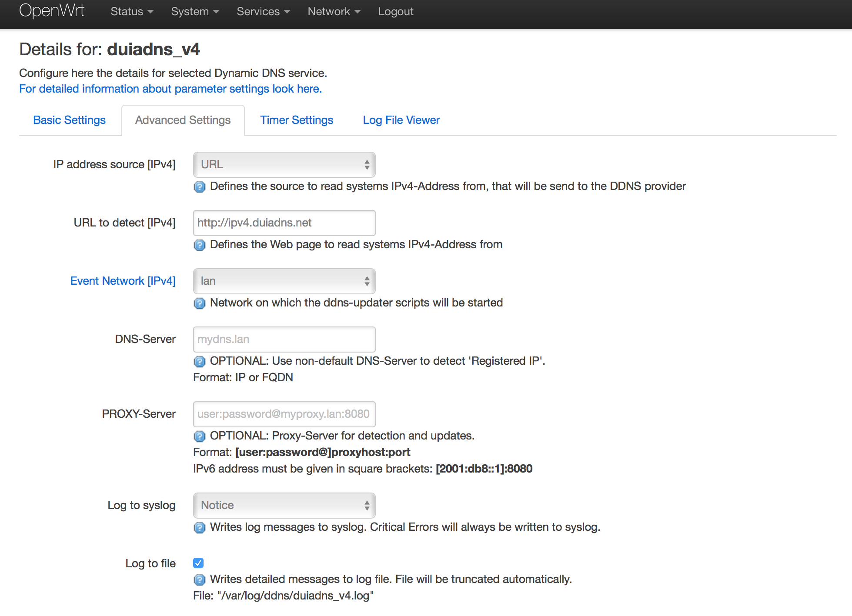Open the Event Network lan dropdown
The height and width of the screenshot is (616, 852).
click(x=284, y=281)
